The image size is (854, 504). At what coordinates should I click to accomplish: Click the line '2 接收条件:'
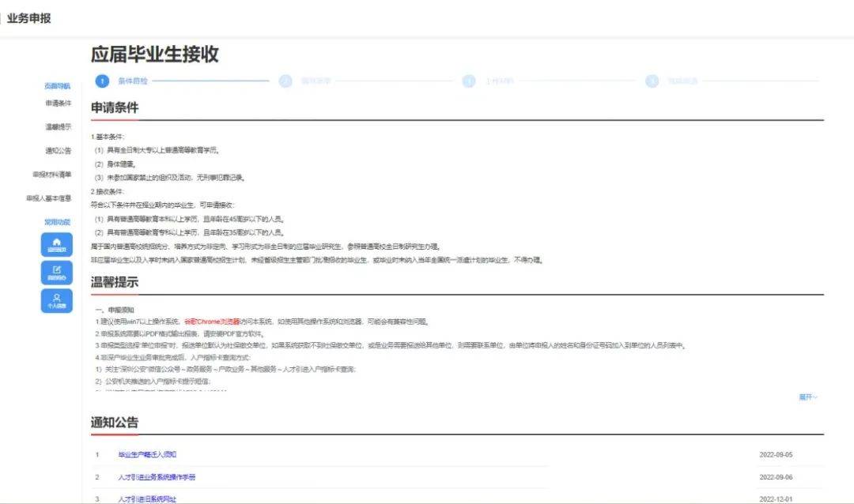click(x=108, y=192)
